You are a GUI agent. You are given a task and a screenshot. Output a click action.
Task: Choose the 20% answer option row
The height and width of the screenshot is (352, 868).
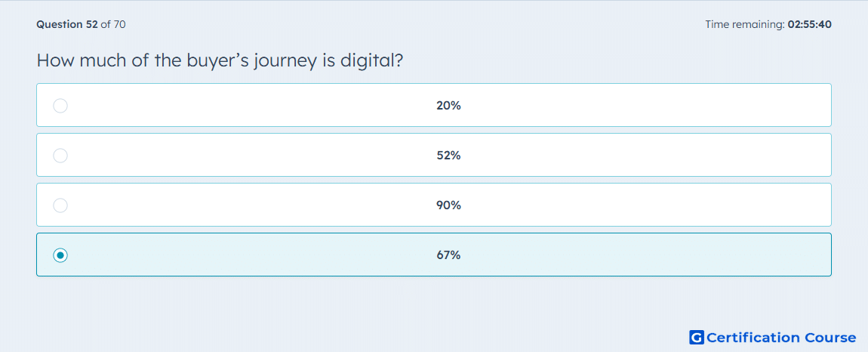[434, 105]
